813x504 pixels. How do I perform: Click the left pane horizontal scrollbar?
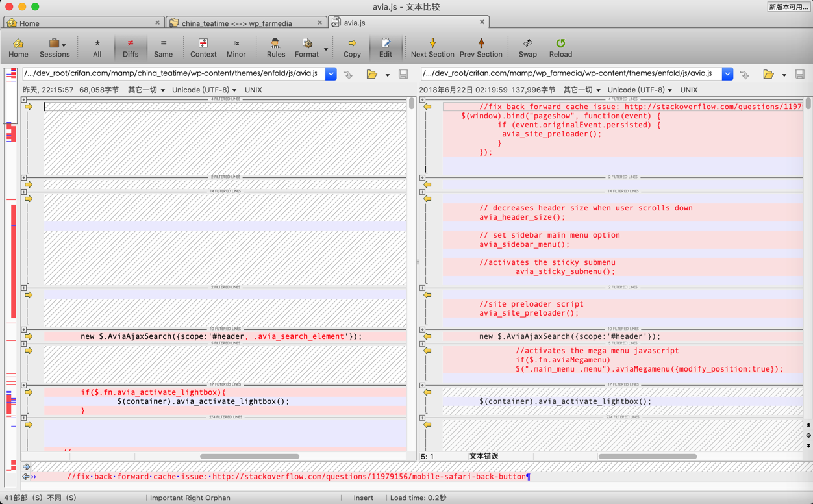(x=249, y=457)
